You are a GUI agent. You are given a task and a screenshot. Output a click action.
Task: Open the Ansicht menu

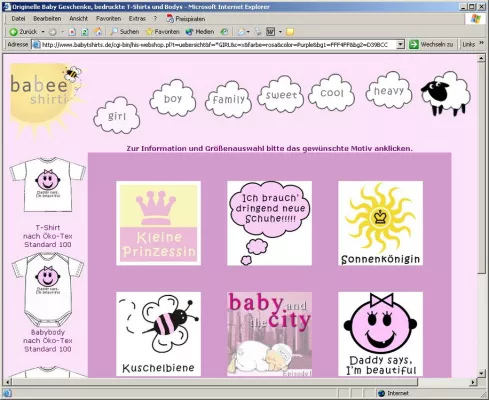coord(79,19)
